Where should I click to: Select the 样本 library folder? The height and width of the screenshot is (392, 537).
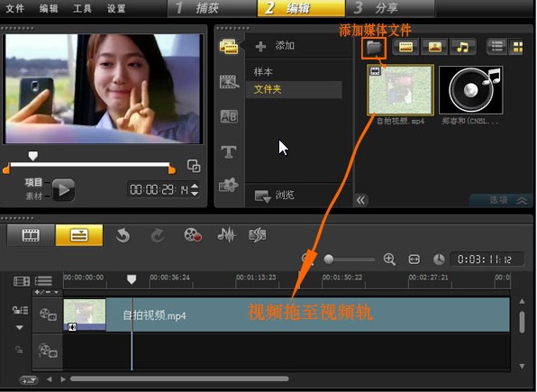click(x=263, y=71)
